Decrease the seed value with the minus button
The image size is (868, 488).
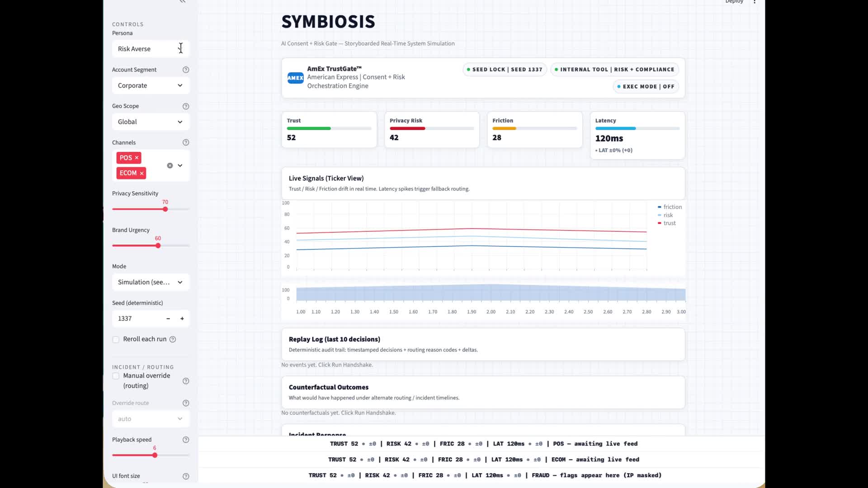[x=168, y=319]
